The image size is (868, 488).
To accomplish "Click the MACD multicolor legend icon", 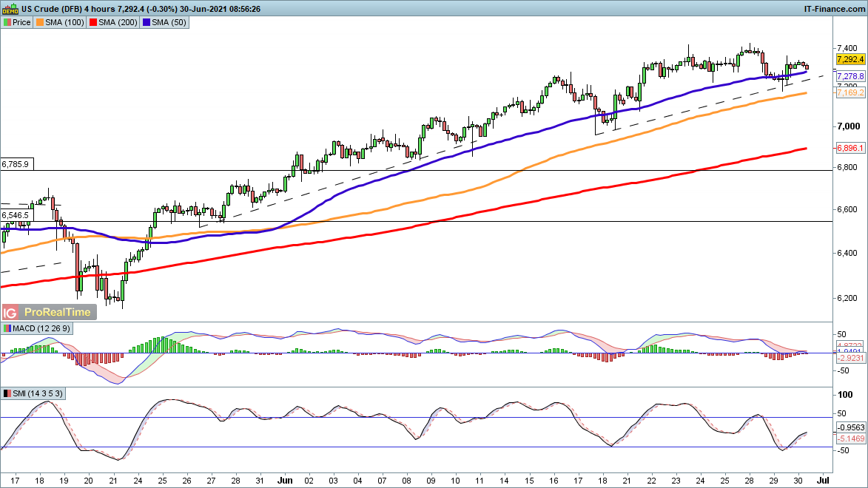I will point(7,328).
